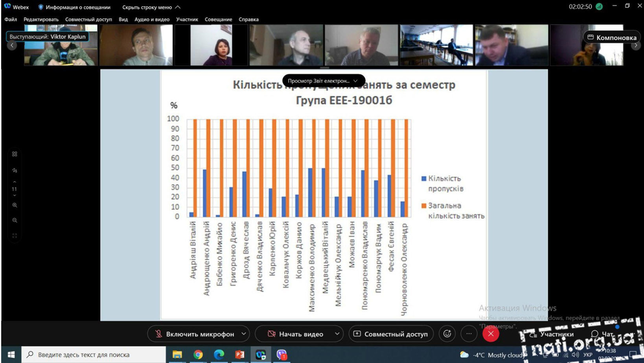
Task: Open PowerPoint from taskbar
Action: coord(240,355)
